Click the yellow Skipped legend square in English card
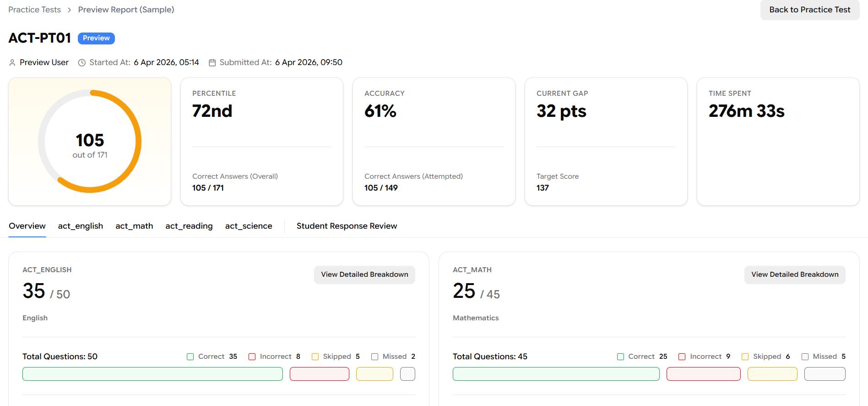Screen dimensions: 868x406 pos(315,357)
